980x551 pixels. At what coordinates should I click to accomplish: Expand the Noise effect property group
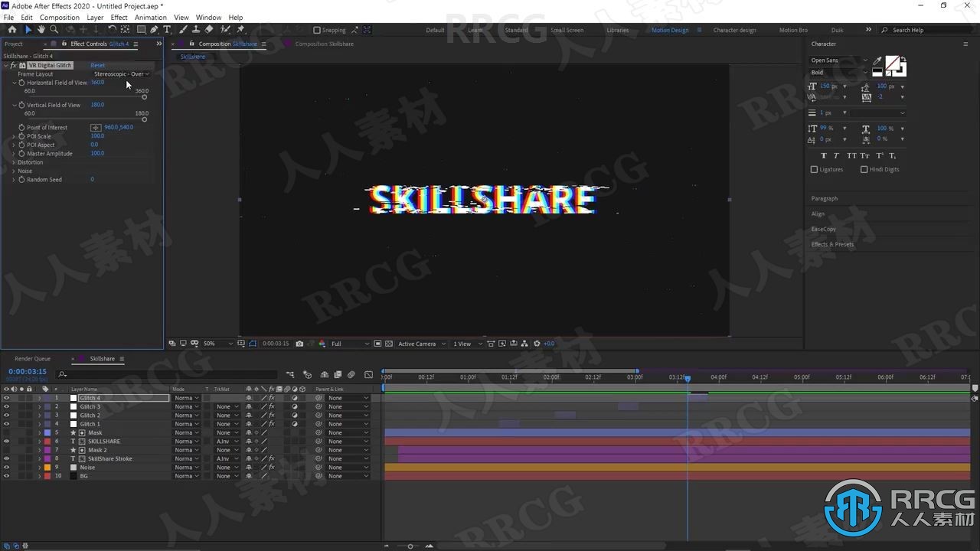click(14, 171)
